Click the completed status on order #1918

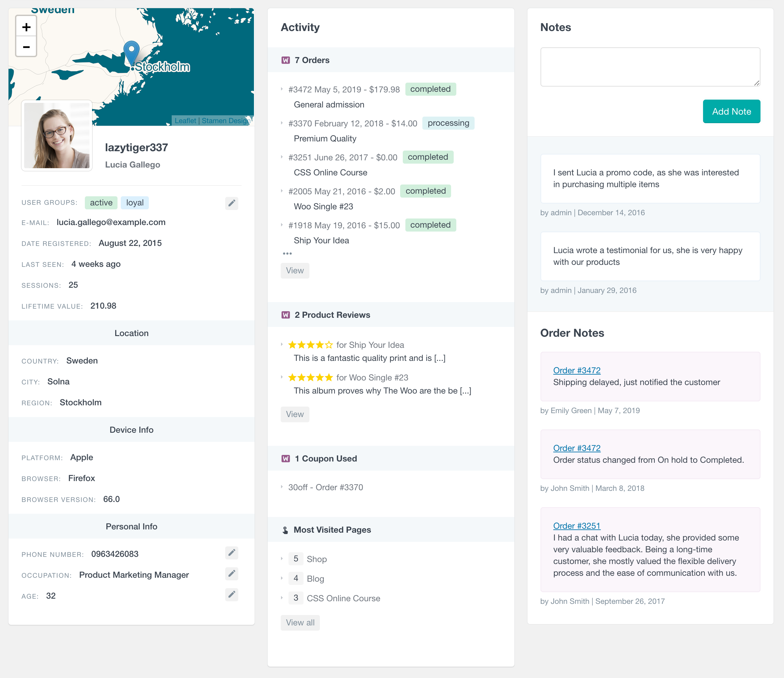click(430, 225)
